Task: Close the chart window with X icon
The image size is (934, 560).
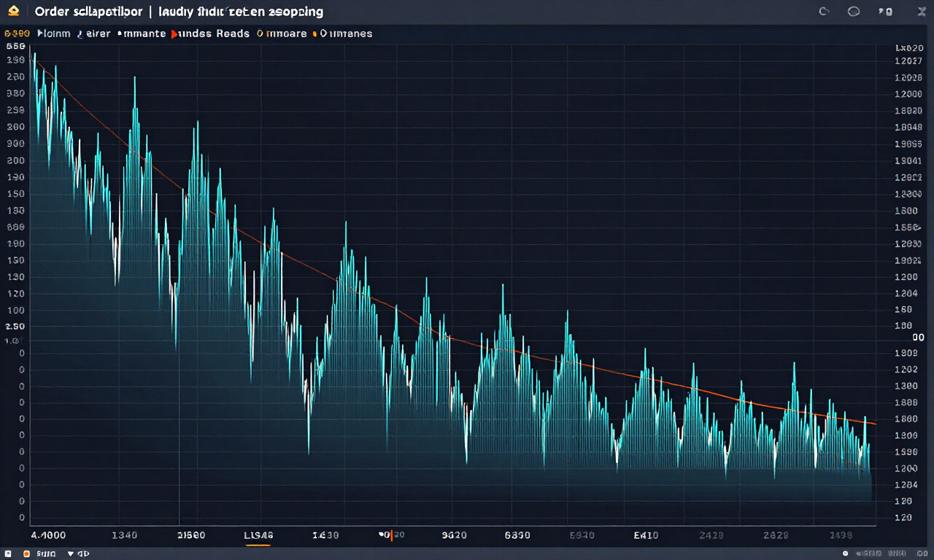Action: coord(922,12)
